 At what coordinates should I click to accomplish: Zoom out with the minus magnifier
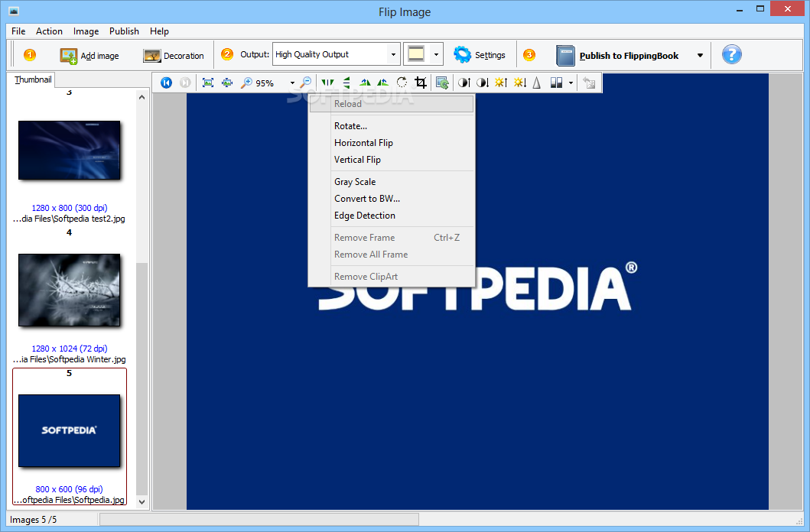(306, 83)
